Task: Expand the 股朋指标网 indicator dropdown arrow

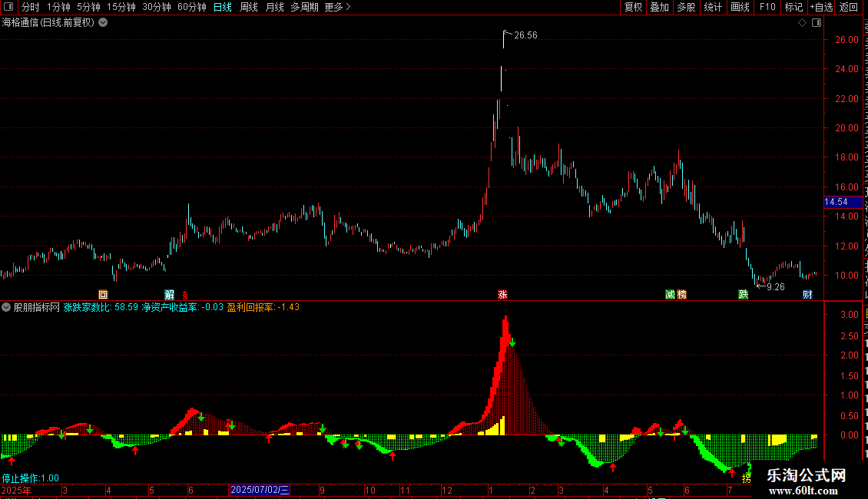Action: pyautogui.click(x=6, y=307)
